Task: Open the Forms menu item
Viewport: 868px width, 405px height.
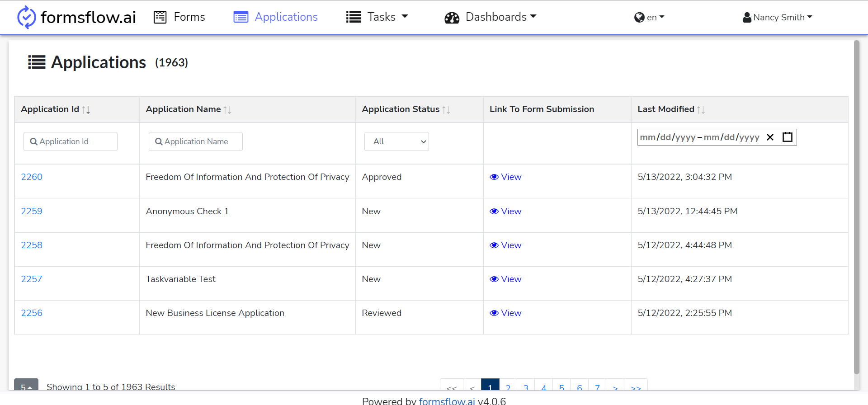Action: point(179,17)
